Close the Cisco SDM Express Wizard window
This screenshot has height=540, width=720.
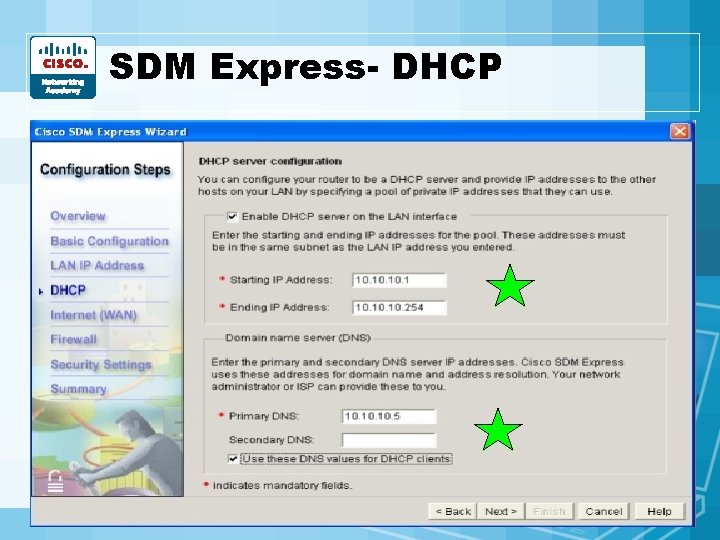(x=680, y=131)
